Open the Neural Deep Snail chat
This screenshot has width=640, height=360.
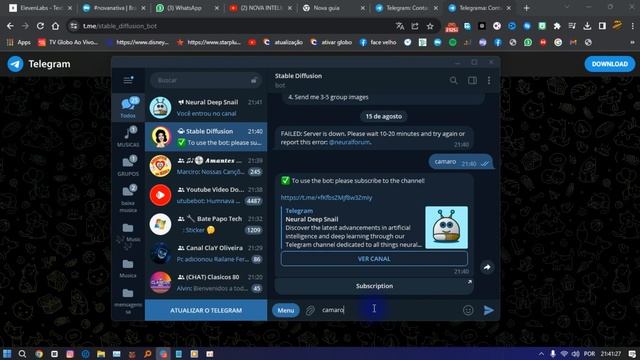[206, 107]
